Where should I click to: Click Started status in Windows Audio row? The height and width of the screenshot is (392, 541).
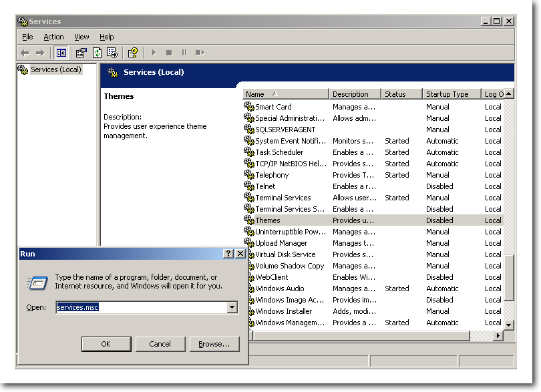coord(397,288)
